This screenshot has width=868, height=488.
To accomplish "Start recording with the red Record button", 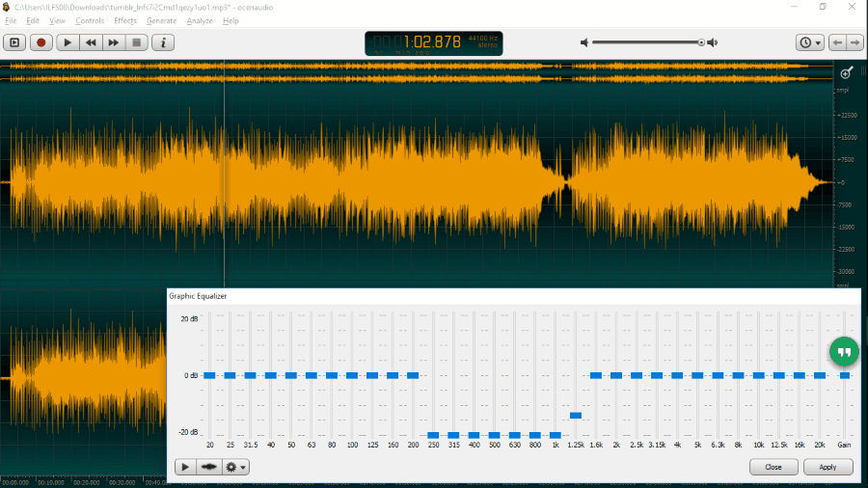I will (x=41, y=42).
